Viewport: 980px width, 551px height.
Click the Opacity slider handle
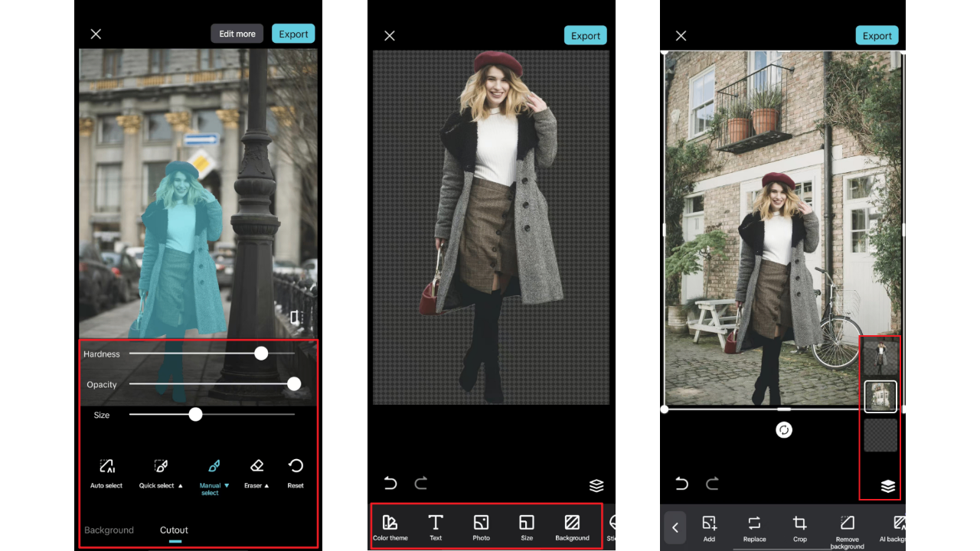coord(294,383)
